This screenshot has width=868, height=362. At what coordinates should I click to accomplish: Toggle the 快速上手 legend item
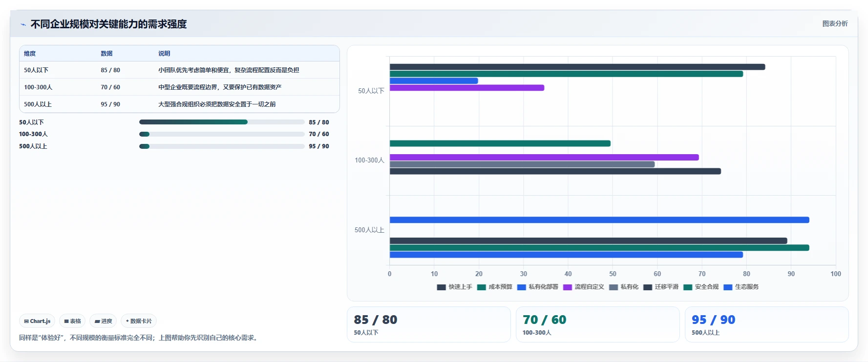click(454, 287)
